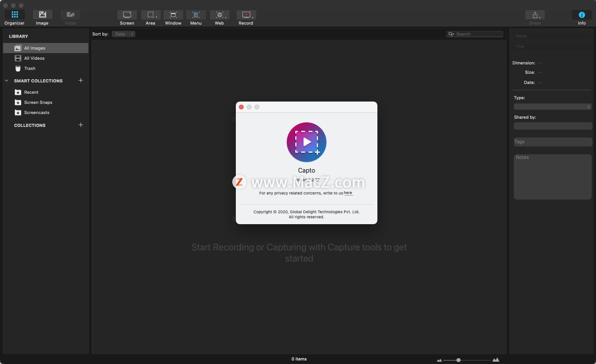Click the Title field in Info panel
The width and height of the screenshot is (596, 364).
552,46
